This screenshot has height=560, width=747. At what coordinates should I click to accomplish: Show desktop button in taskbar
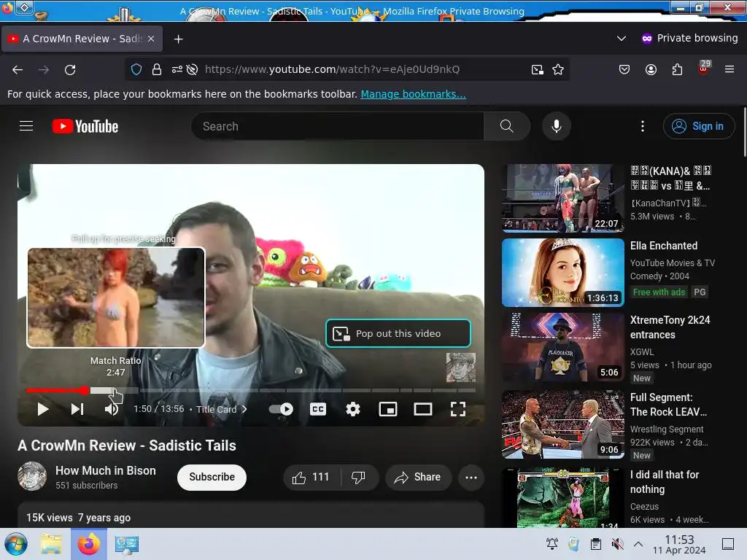coord(728,544)
